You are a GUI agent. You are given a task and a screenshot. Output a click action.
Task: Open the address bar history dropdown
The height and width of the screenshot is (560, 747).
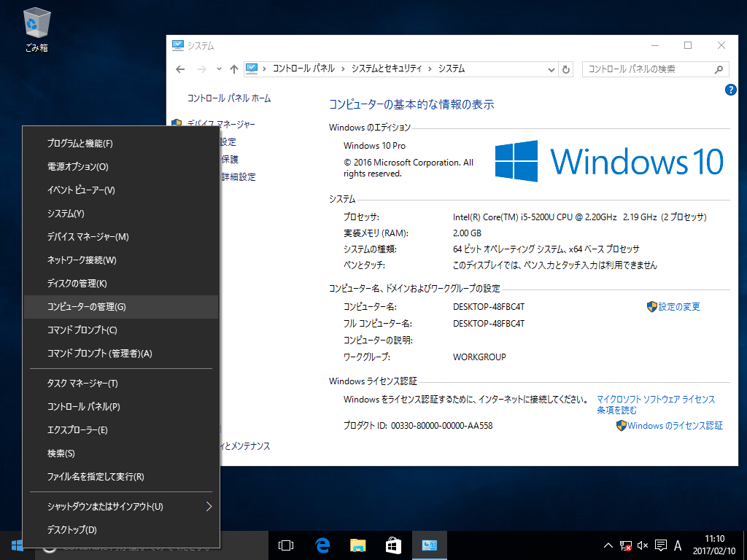(551, 69)
